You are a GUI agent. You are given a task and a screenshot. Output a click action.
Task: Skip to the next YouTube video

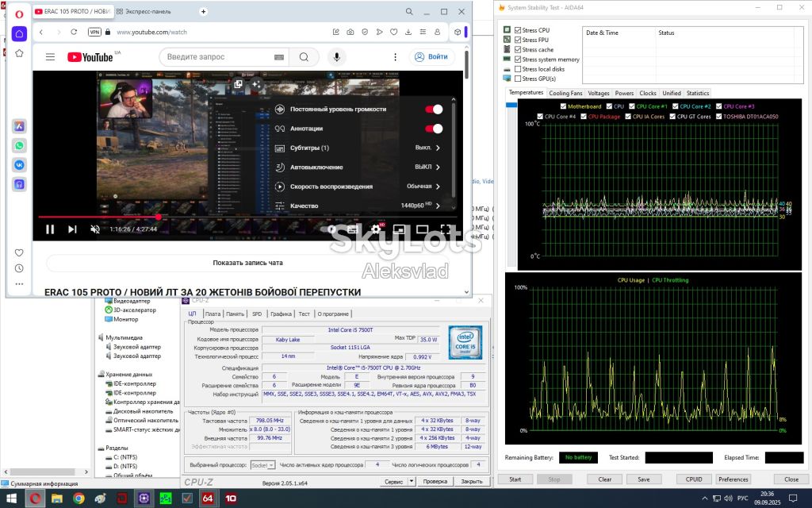click(x=72, y=229)
